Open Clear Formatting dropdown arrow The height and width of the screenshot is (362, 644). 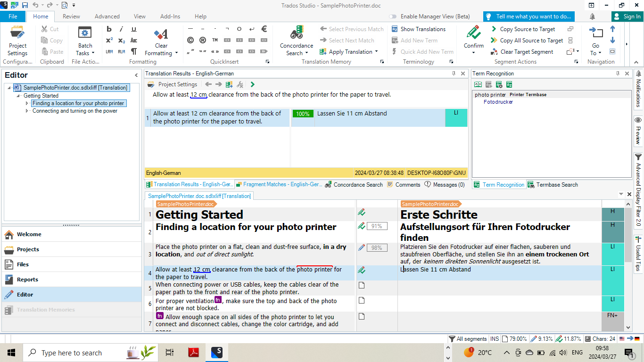click(x=176, y=53)
